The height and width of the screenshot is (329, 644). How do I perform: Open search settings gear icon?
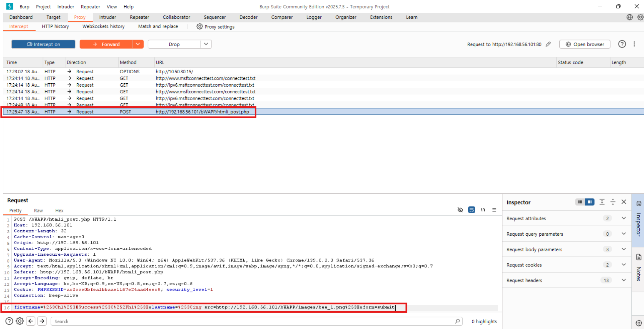(20, 321)
